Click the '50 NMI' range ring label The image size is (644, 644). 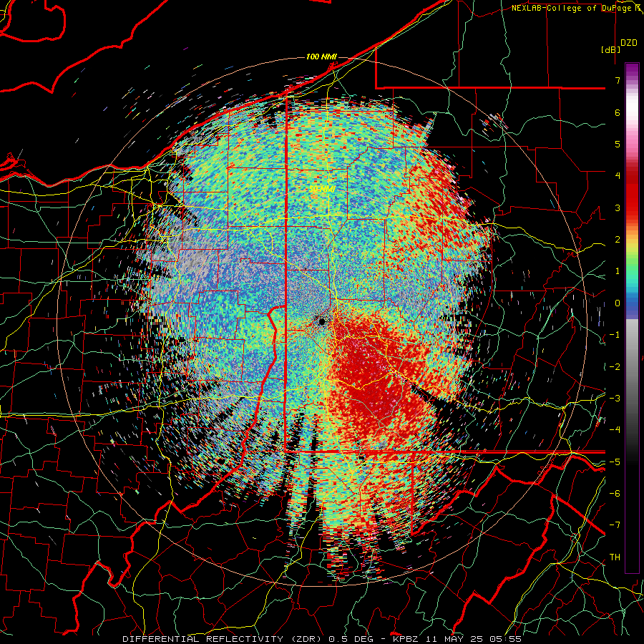click(322, 189)
